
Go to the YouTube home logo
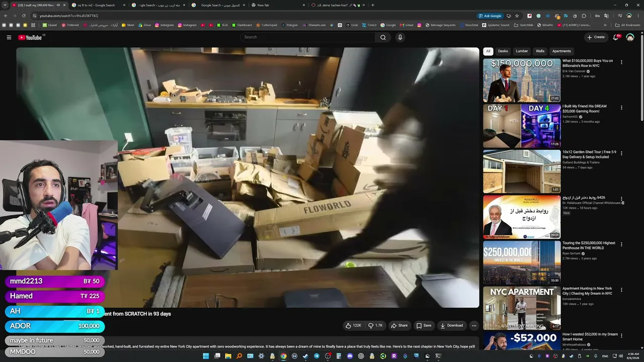[30, 37]
